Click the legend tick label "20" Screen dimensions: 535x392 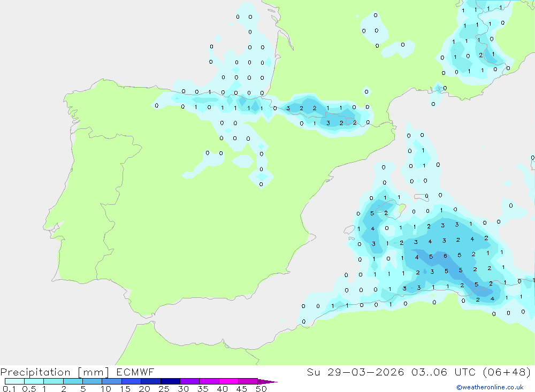144,389
